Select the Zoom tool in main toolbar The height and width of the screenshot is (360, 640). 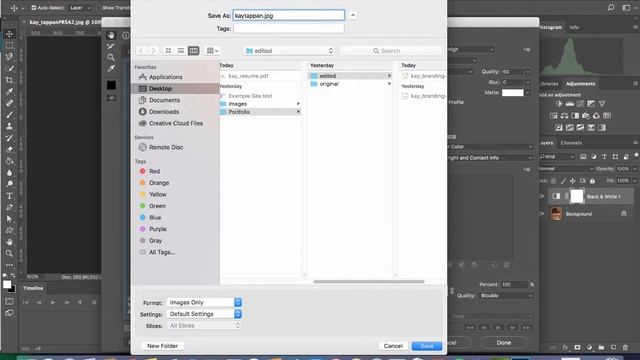(x=9, y=253)
